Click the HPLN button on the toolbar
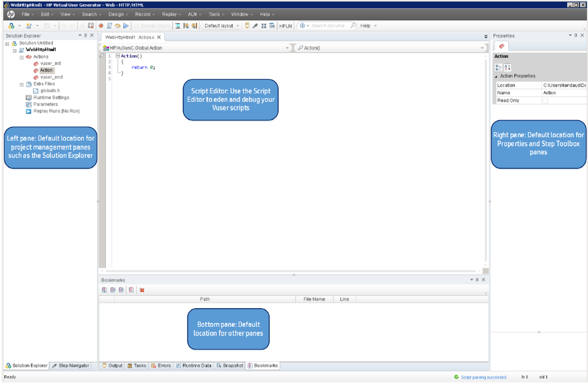Viewport: 588px width, 383px height. 285,25
